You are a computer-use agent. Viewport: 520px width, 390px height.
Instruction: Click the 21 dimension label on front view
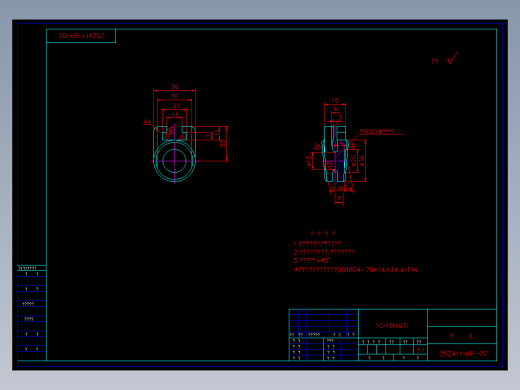[x=176, y=106]
